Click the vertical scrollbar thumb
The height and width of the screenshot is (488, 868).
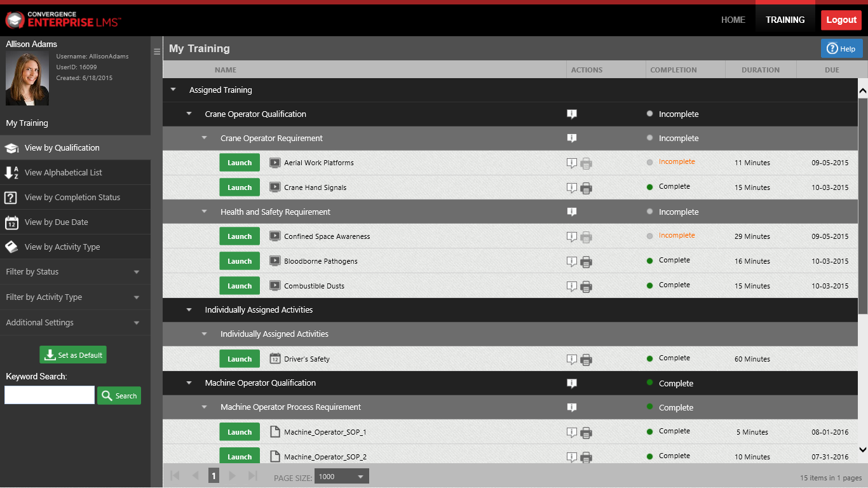(x=862, y=205)
